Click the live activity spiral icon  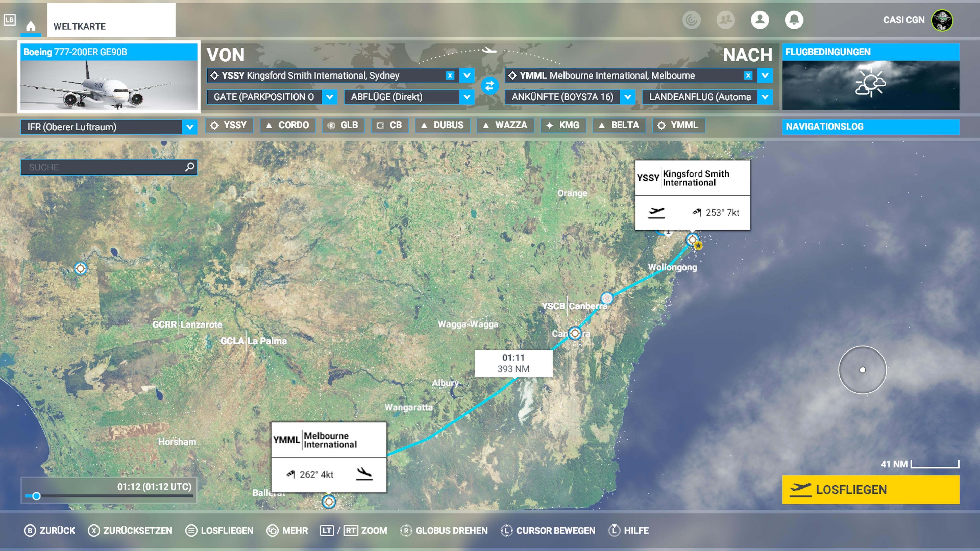(x=691, y=20)
